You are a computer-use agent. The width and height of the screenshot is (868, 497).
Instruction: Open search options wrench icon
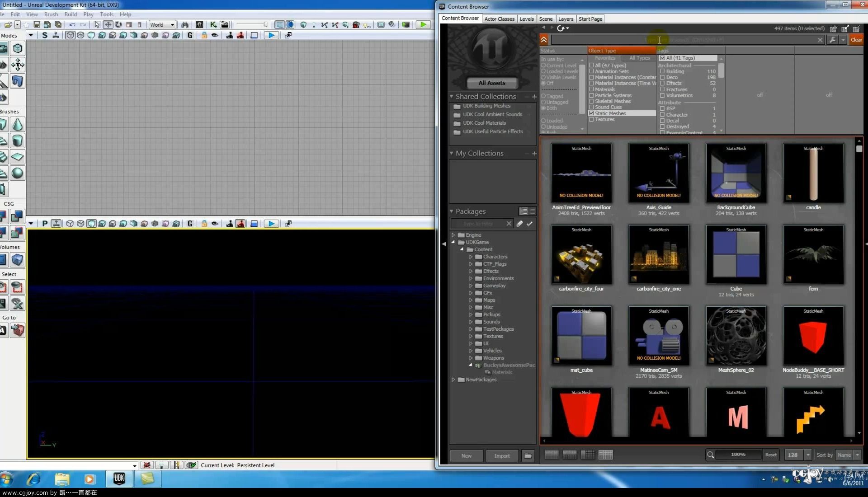[832, 40]
